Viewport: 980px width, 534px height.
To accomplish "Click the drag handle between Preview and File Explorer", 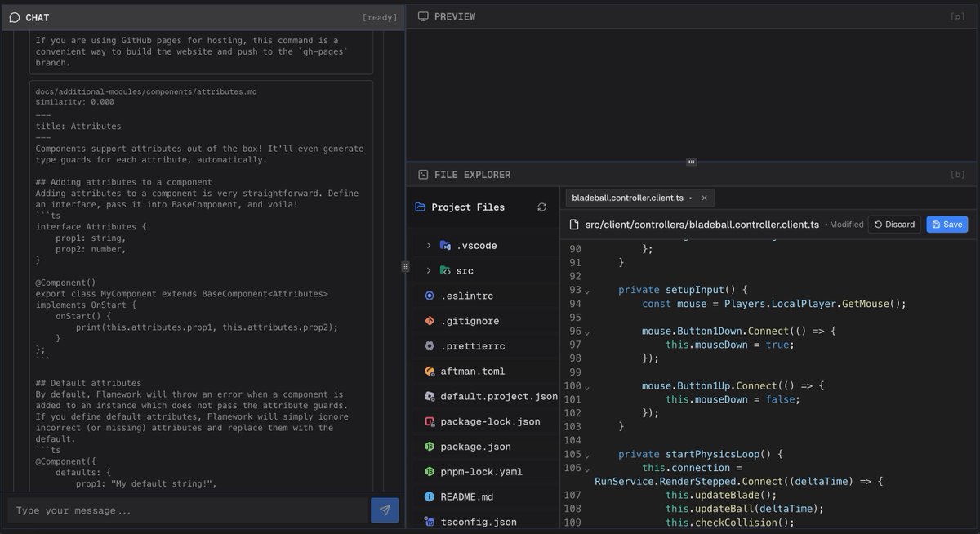I will 692,162.
